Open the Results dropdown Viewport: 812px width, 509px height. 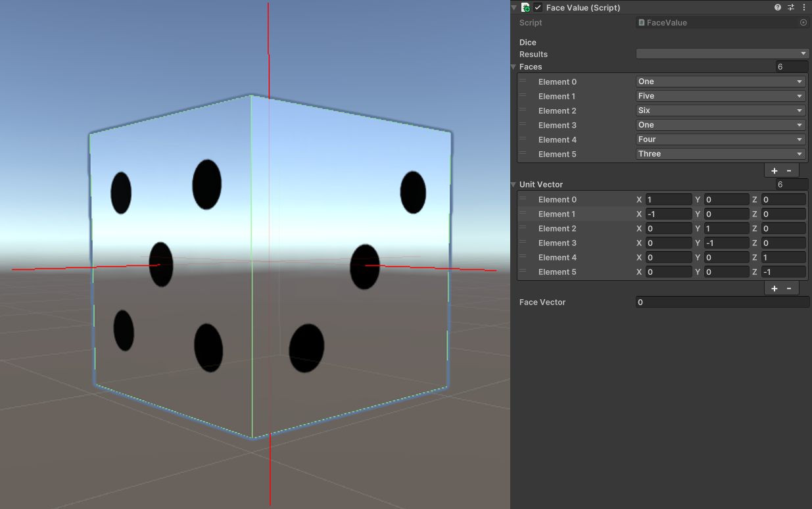pyautogui.click(x=721, y=54)
